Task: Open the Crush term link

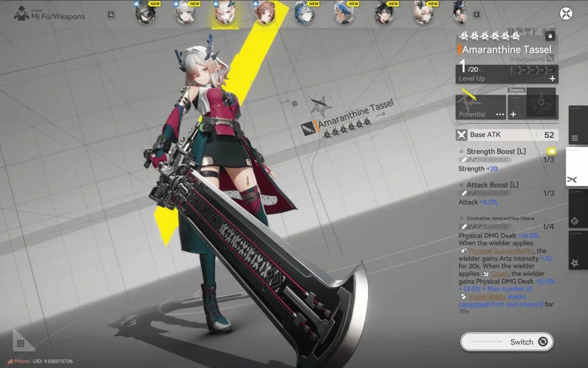Action: (x=499, y=274)
